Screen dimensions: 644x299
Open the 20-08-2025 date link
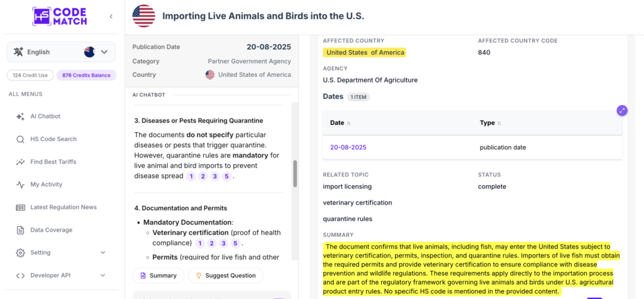[348, 147]
